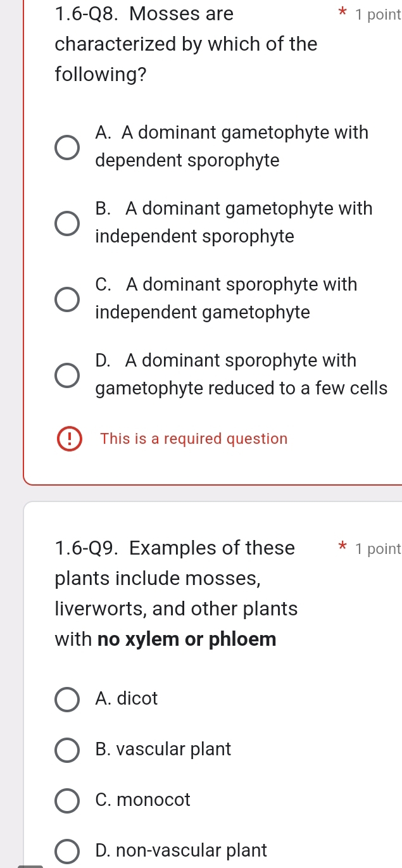402x868 pixels.
Task: Select the dicot answer choice
Action: pos(66,699)
